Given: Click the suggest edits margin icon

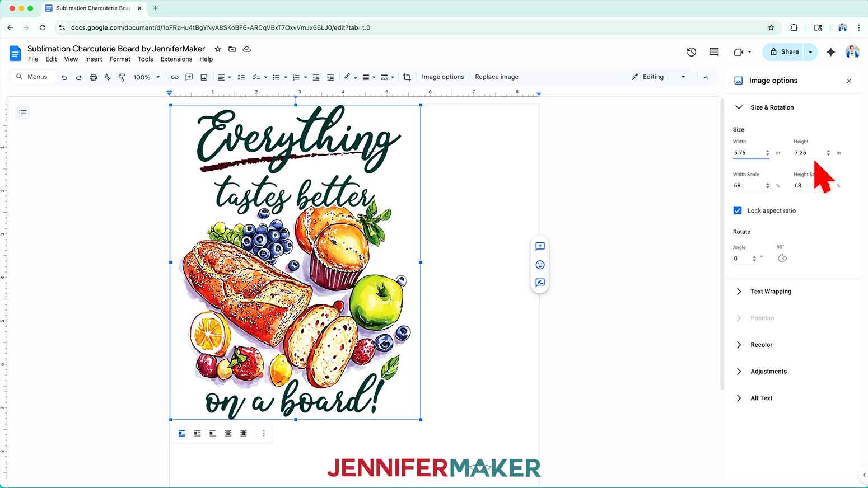Looking at the screenshot, I should 540,283.
